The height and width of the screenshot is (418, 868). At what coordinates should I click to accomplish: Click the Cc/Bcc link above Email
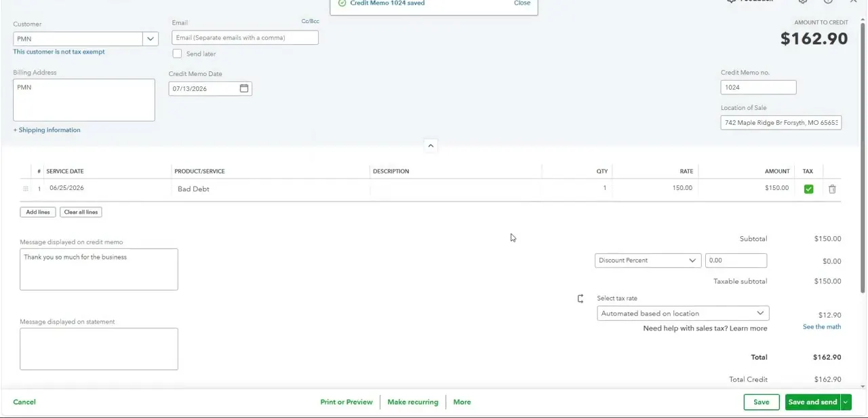coord(310,22)
